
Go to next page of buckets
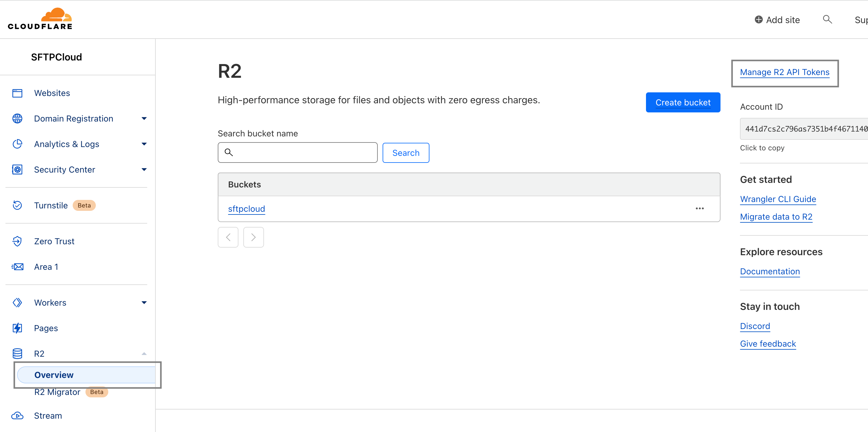tap(253, 237)
